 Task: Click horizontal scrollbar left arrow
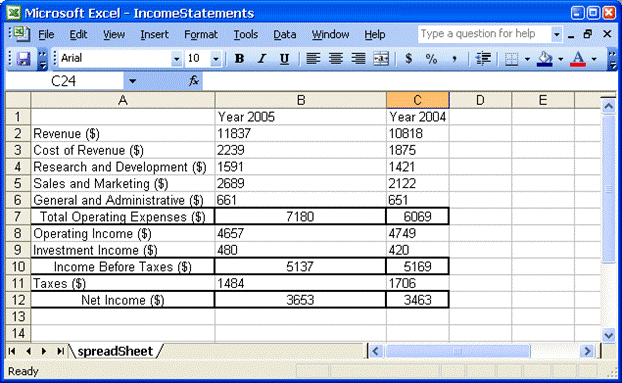tap(376, 351)
